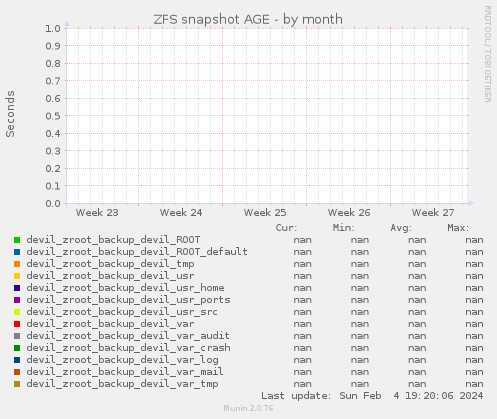The image size is (497, 419).
Task: Click the green swatch for devil_zroot_backup_devil_ROOT
Action: pos(17,240)
